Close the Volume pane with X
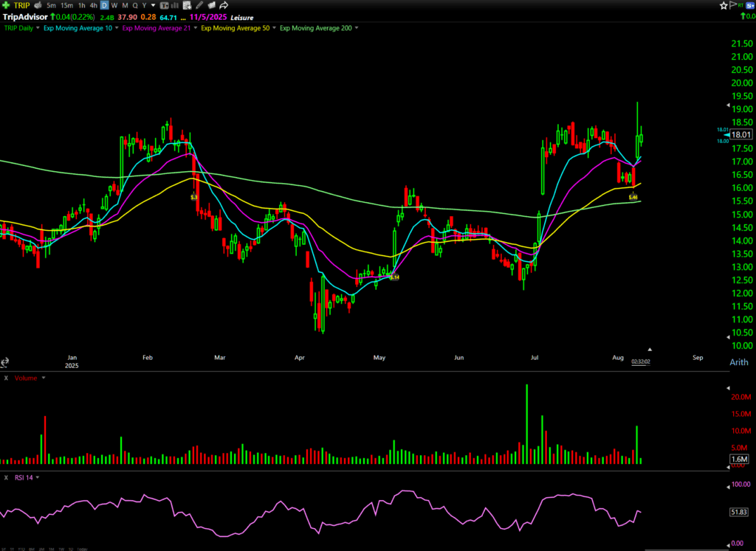The height and width of the screenshot is (551, 756). click(6, 378)
